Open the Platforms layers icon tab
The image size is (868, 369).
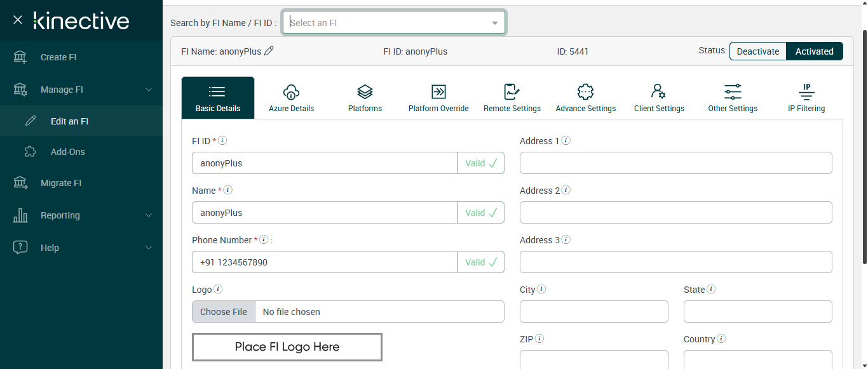point(365,98)
